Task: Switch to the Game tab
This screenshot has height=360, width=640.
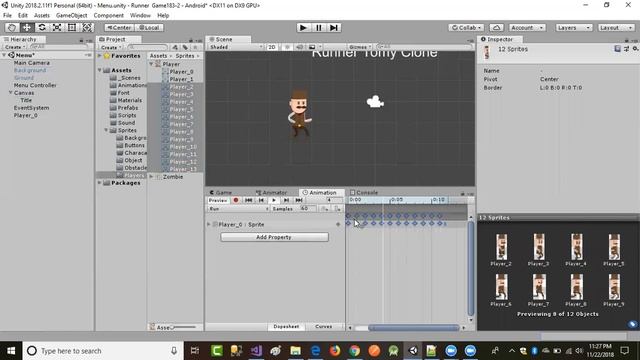Action: [x=221, y=192]
